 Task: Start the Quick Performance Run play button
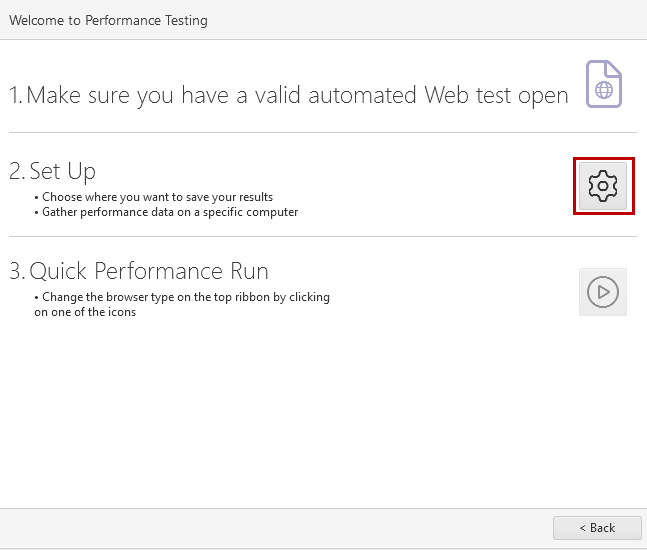(x=603, y=292)
